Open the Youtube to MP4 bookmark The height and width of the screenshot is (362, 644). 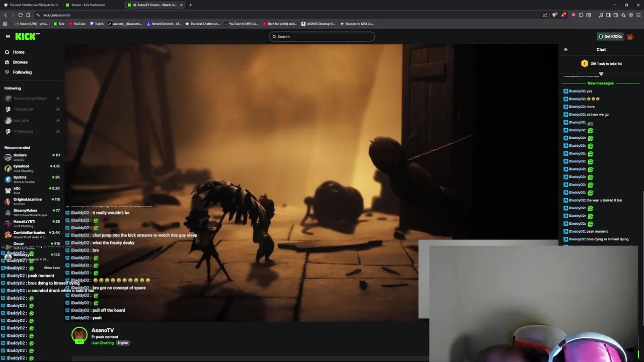coord(357,24)
